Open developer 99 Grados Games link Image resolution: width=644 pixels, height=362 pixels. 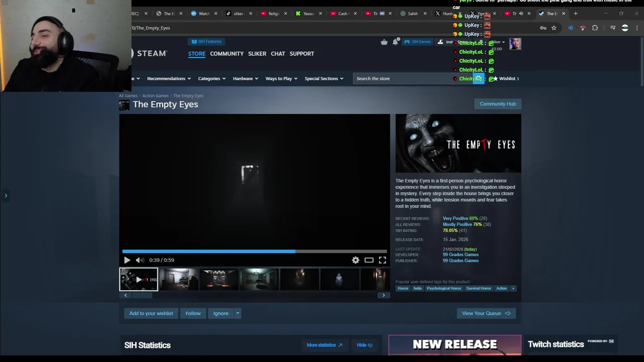pos(460,255)
